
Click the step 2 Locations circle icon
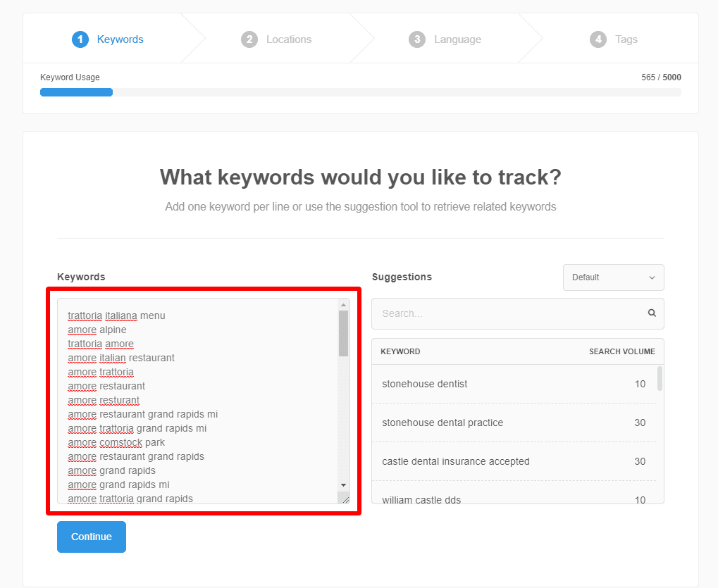pyautogui.click(x=249, y=39)
